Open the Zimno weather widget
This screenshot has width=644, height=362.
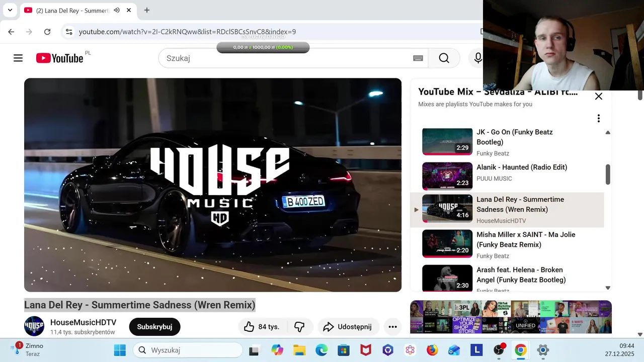28,350
